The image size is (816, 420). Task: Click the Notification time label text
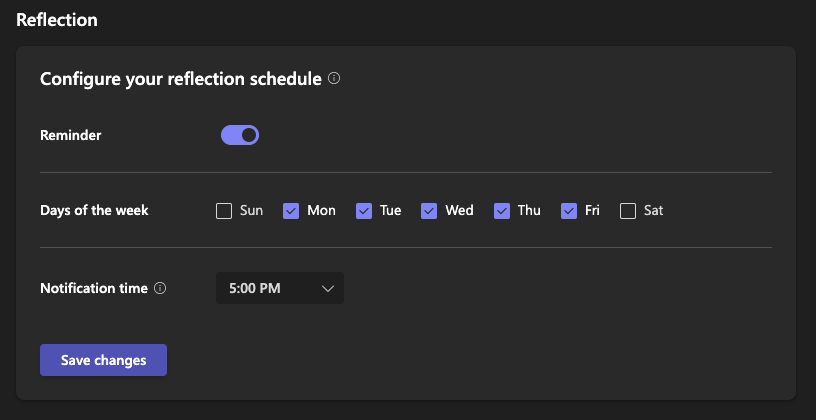click(94, 288)
